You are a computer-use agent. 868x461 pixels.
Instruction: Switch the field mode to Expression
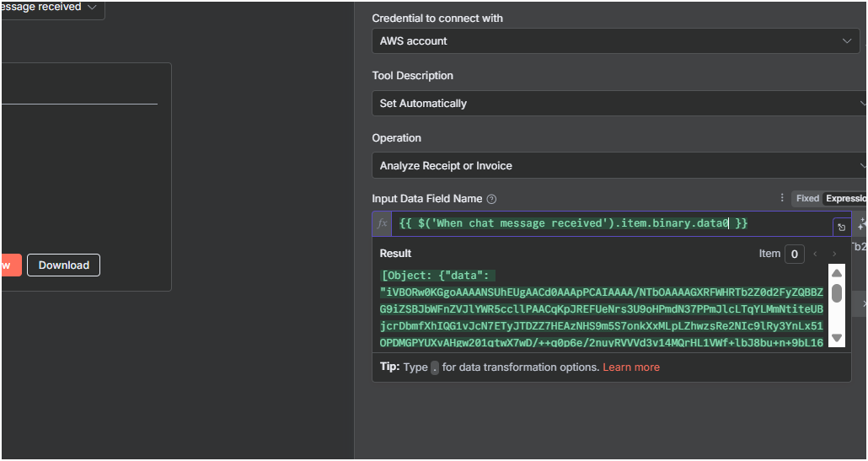[x=844, y=198]
